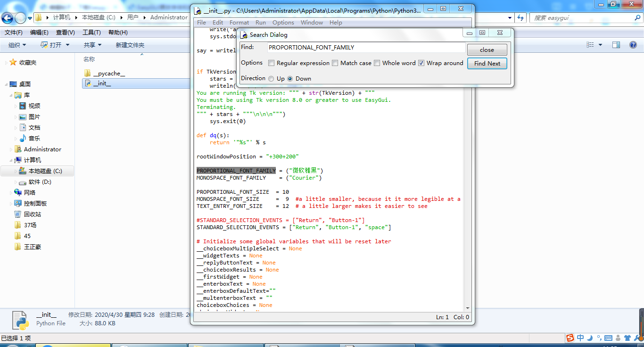Toggle the preview pane icon
The height and width of the screenshot is (347, 644).
(x=616, y=45)
